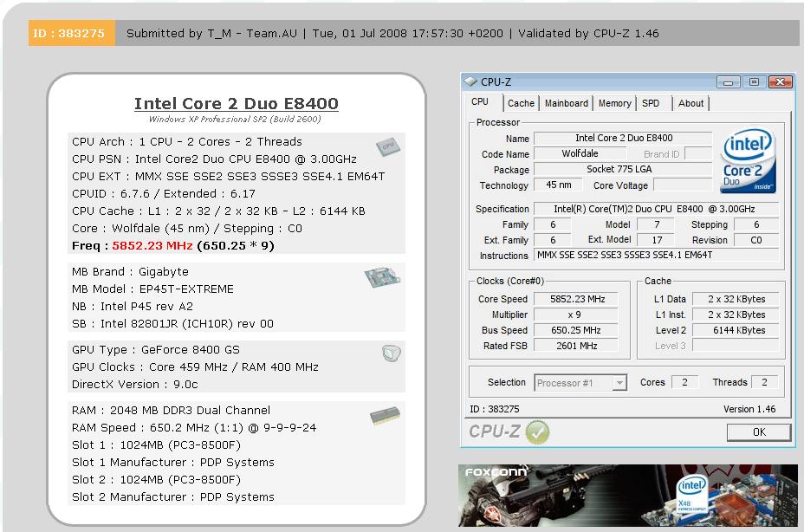
Task: Click the 'Version 1.46' label in CPU-Z
Action: (749, 409)
